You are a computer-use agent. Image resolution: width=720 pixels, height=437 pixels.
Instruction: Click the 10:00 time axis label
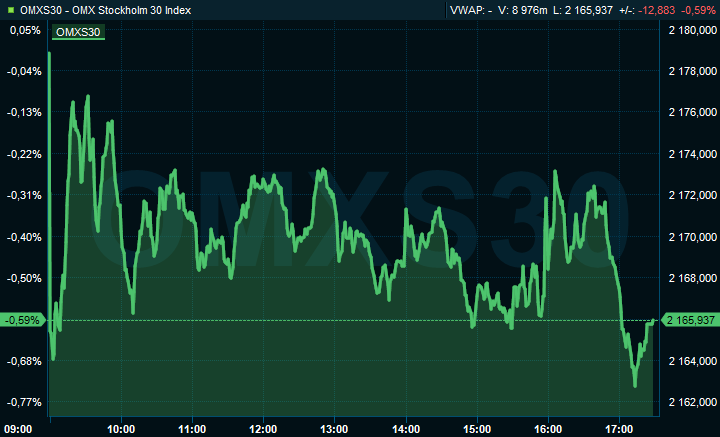coord(121,430)
